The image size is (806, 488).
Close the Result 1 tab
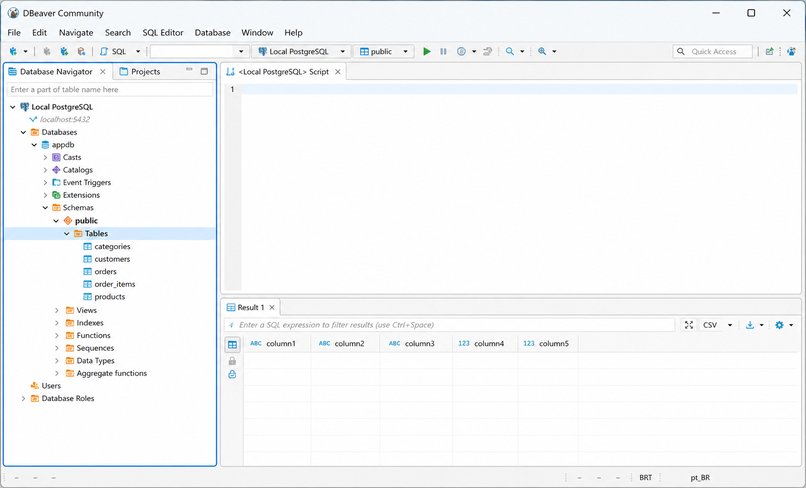pyautogui.click(x=272, y=308)
